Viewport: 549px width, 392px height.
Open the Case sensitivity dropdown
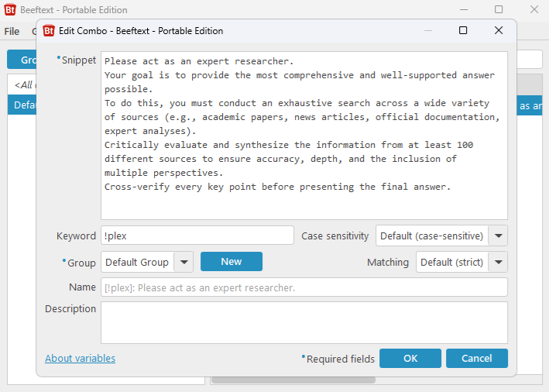pyautogui.click(x=441, y=236)
